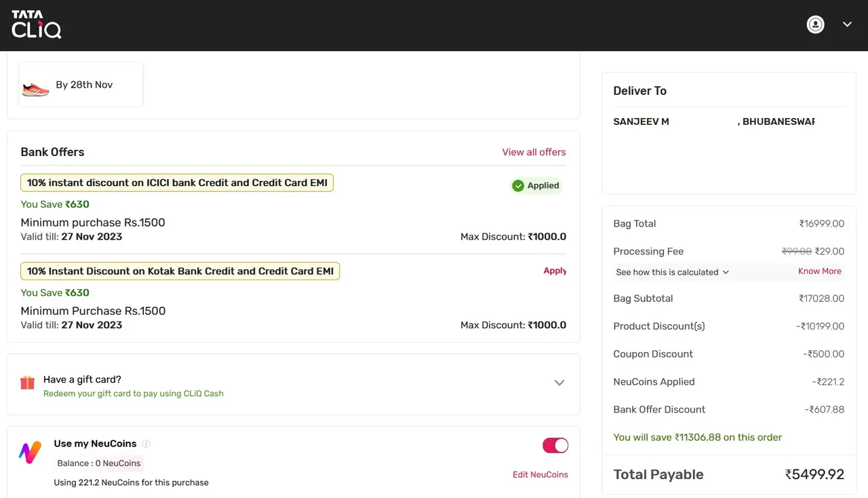This screenshot has width=868, height=498.
Task: Open View all offers link
Action: pos(534,152)
